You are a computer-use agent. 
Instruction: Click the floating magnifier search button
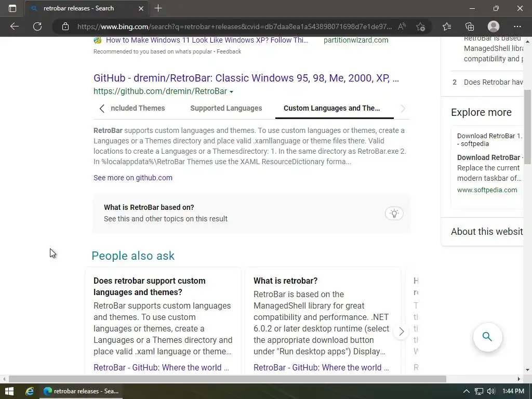click(x=487, y=337)
